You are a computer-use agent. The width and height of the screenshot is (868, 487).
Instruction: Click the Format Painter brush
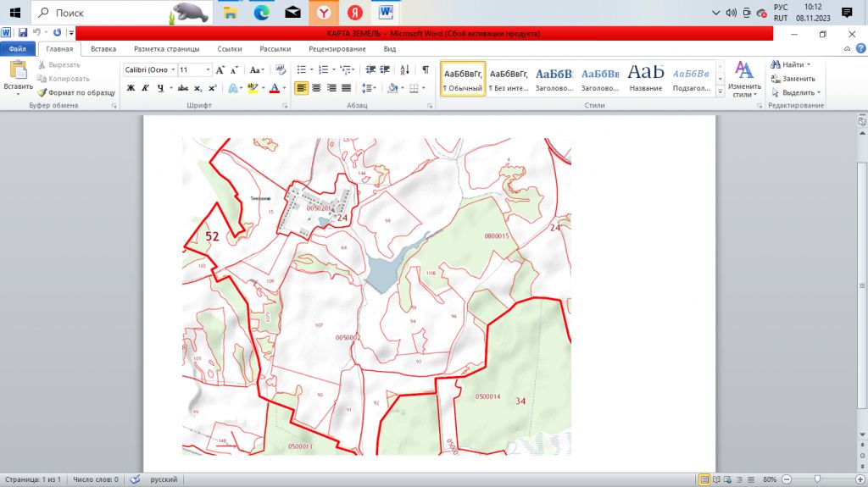point(42,92)
